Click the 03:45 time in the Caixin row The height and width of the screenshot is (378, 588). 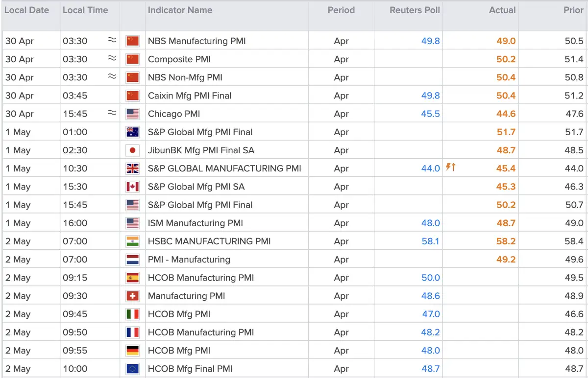75,95
